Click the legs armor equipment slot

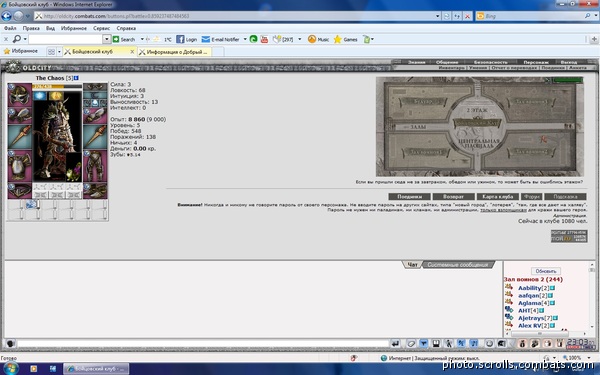click(95, 166)
